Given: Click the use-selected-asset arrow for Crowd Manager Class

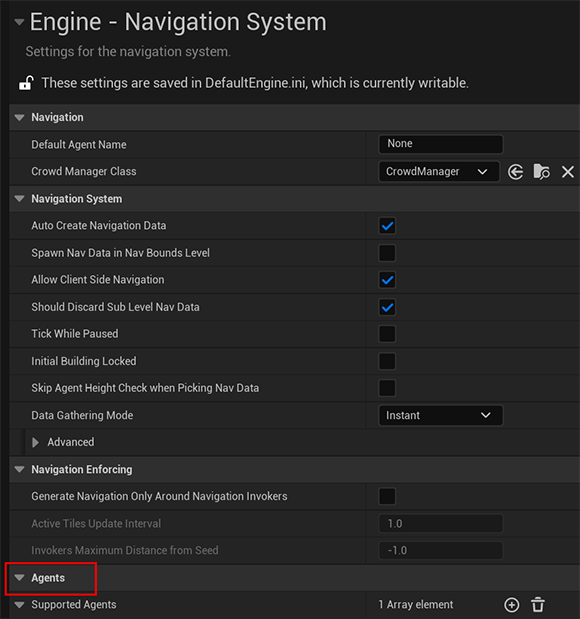Looking at the screenshot, I should click(516, 172).
